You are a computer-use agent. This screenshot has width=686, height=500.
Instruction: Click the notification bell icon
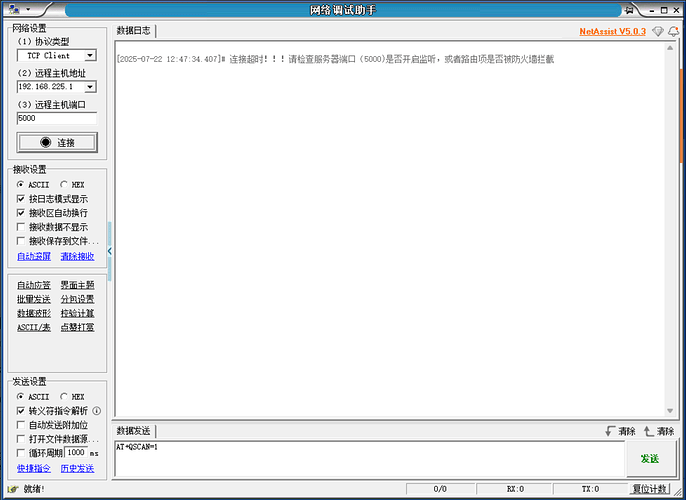[673, 31]
